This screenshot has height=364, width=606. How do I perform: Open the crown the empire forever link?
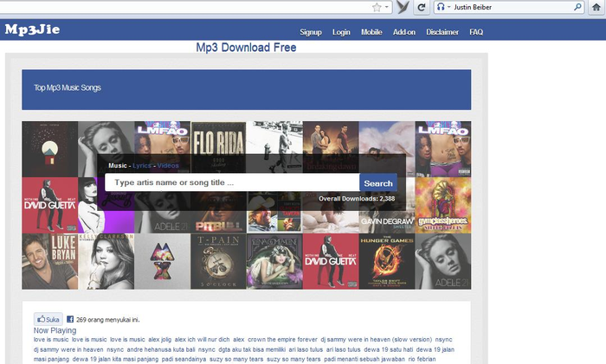pos(282,340)
